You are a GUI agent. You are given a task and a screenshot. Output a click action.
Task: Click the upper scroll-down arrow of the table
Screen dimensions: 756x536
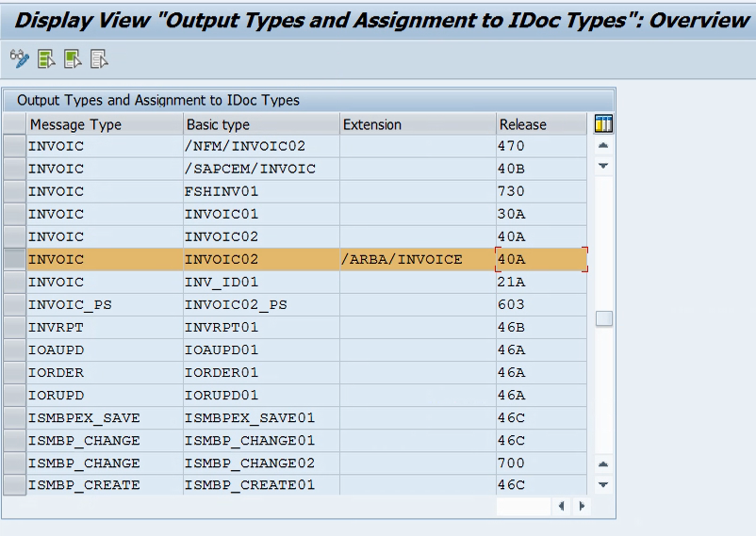(x=603, y=166)
